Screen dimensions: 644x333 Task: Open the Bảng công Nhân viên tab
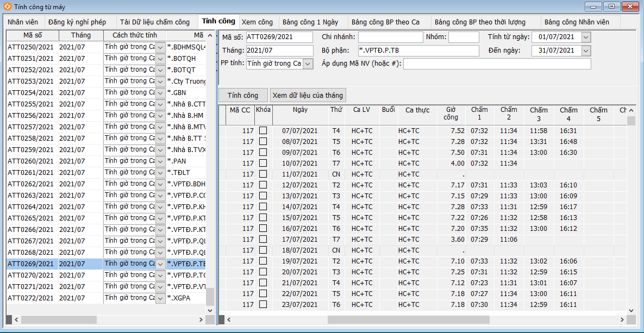[577, 22]
